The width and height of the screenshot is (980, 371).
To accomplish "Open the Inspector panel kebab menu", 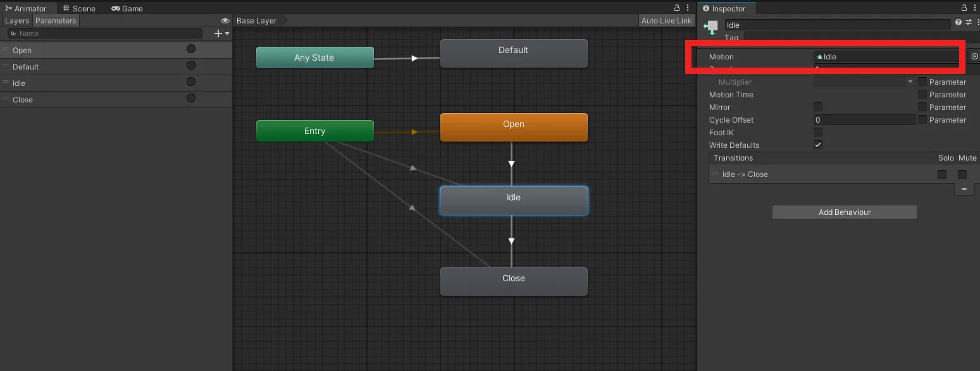I will [x=975, y=8].
